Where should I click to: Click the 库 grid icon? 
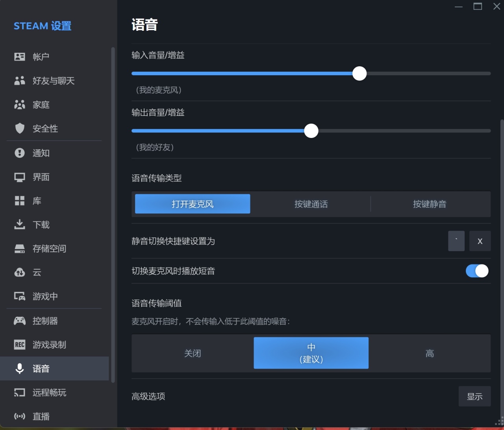[20, 201]
